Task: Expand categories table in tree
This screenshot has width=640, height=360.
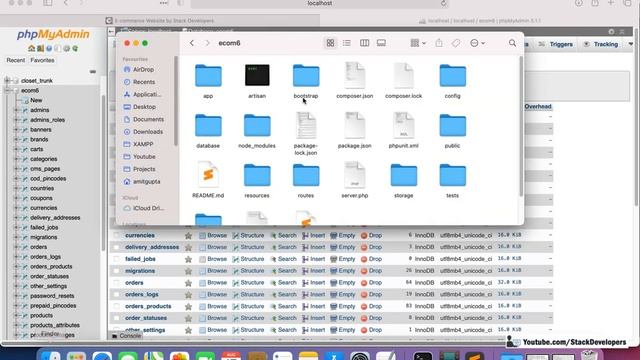Action: click(16, 159)
